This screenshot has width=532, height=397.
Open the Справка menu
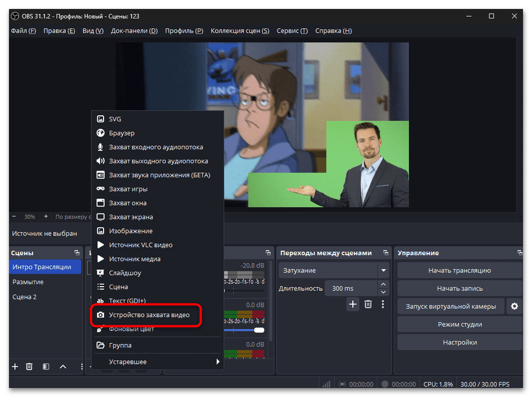334,31
